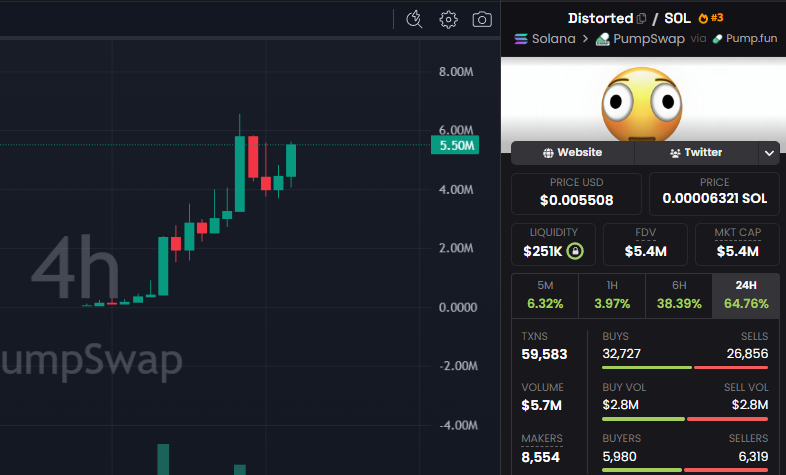Screen dimensions: 786x475
Task: Click the LIQUIDITY $251K box
Action: [x=553, y=245]
